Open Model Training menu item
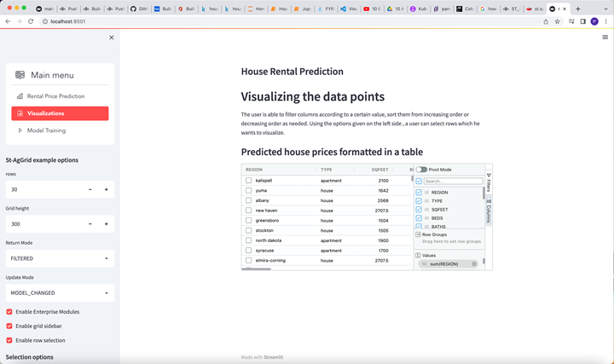Screen dimensions: 614x364 click(46, 130)
